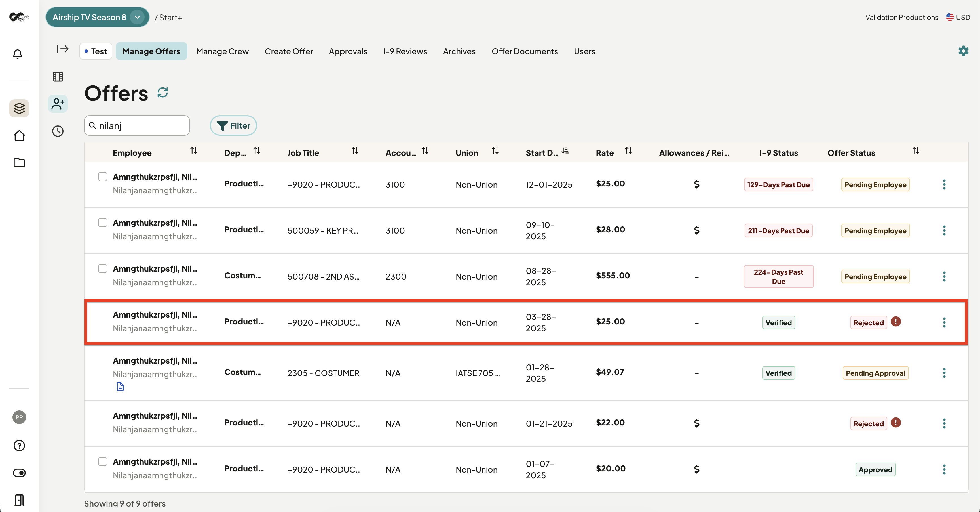Go to the home icon
This screenshot has width=980, height=512.
click(19, 136)
